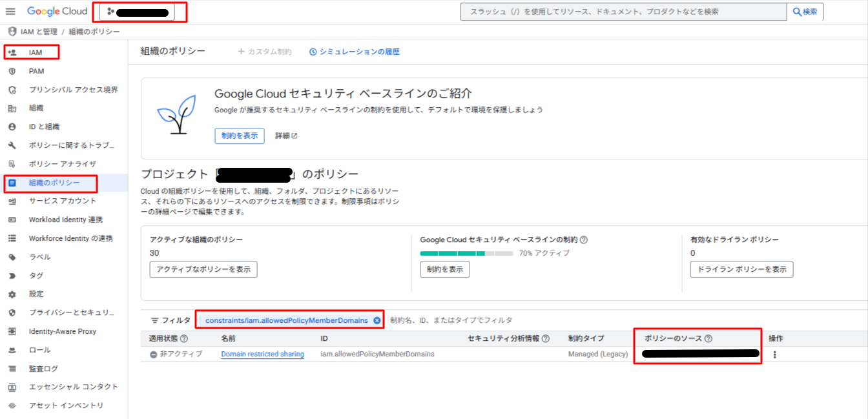Viewport: 868px width, 419px height.
Task: Open プリンシパル アクセス境界 sidebar item
Action: tap(74, 90)
